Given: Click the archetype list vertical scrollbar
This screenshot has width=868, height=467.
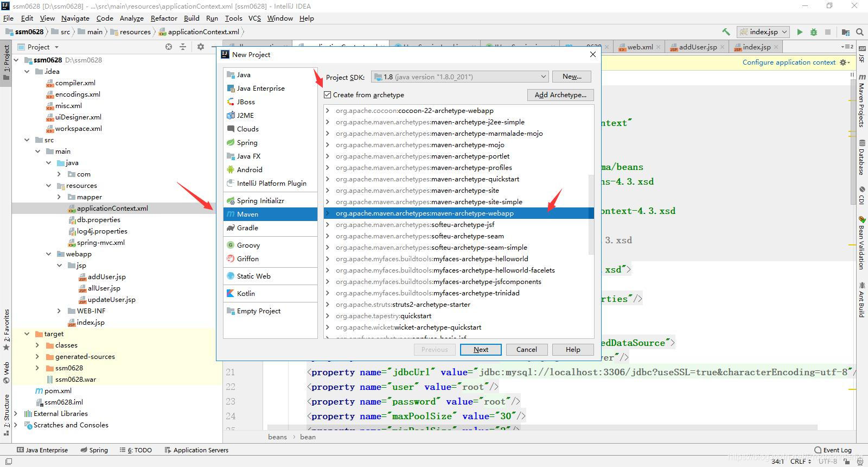Looking at the screenshot, I should coord(591,214).
